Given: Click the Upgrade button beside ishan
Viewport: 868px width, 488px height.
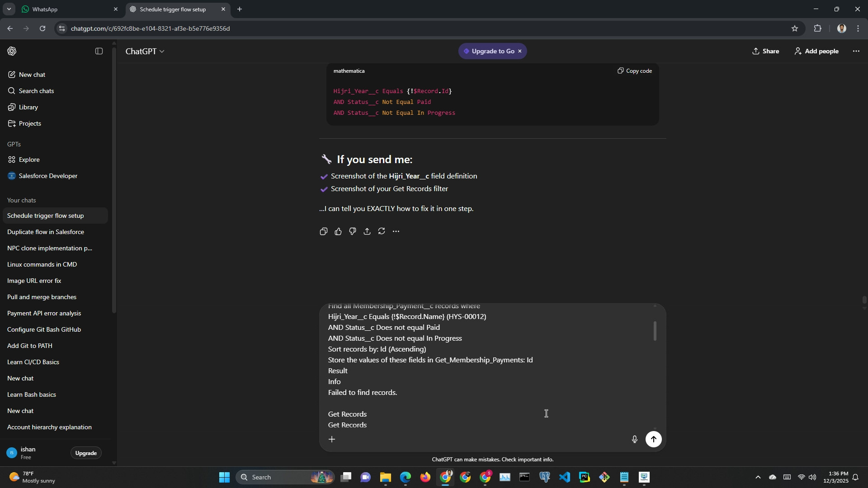Looking at the screenshot, I should point(86,453).
